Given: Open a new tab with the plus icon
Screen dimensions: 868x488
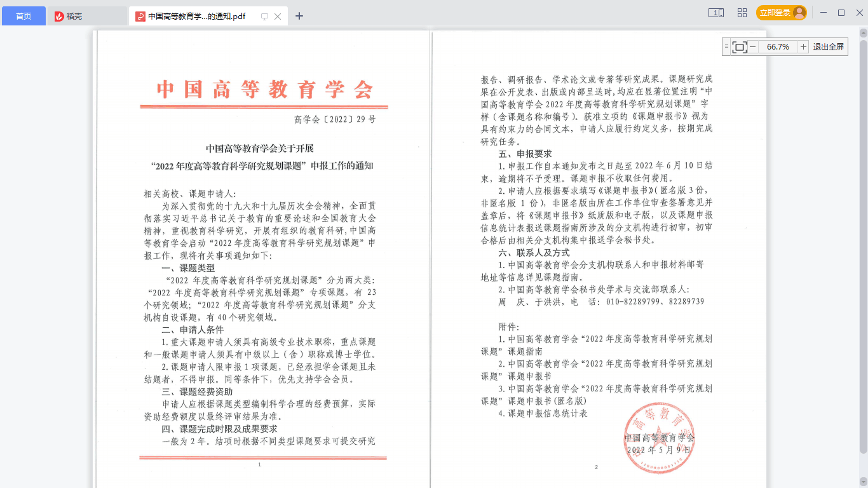Looking at the screenshot, I should (x=299, y=16).
